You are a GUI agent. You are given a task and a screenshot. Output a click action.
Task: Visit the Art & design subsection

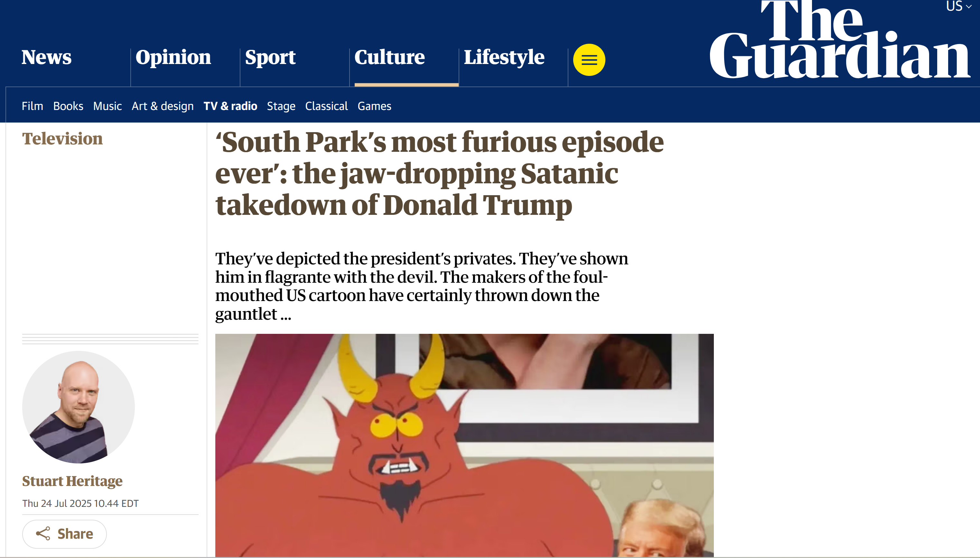pyautogui.click(x=163, y=106)
